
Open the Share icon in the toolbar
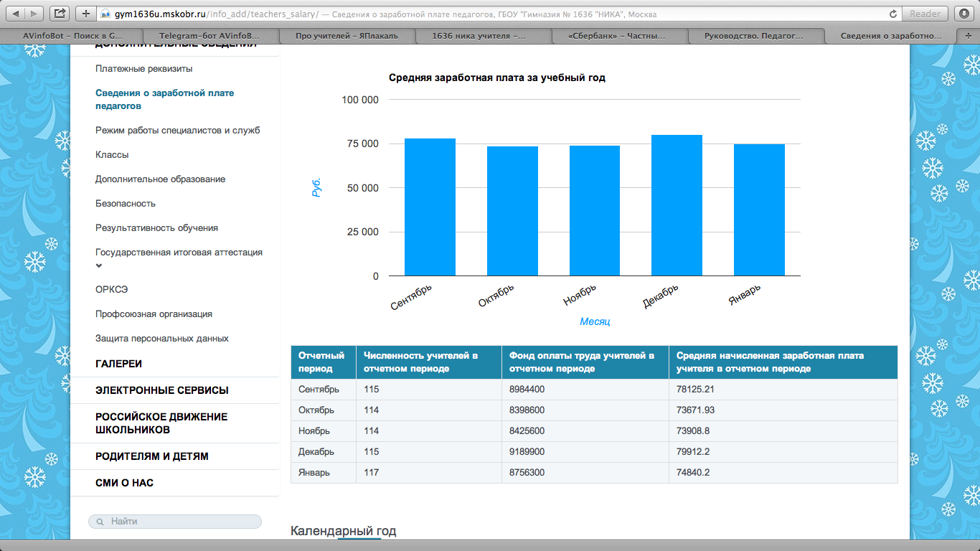click(60, 14)
